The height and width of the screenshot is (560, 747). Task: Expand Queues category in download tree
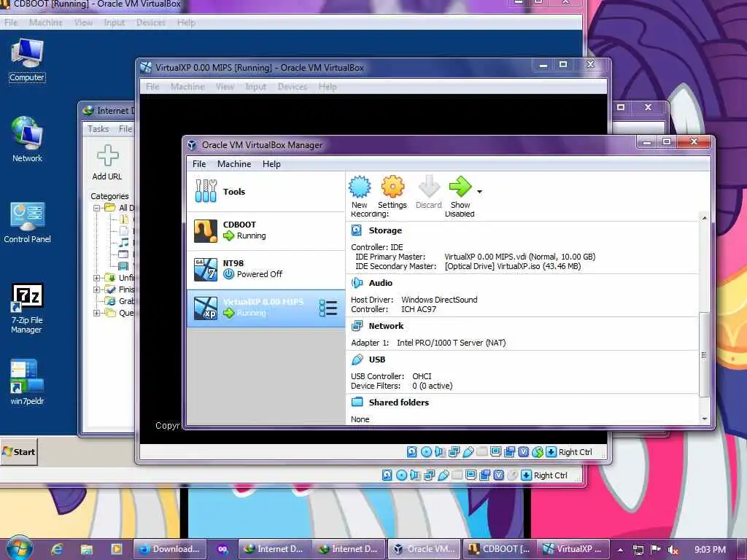(97, 313)
